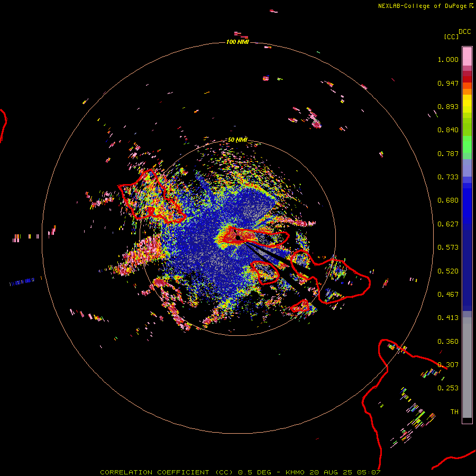Click the 0.947 scale value
This screenshot has height=476, width=476.
(448, 83)
